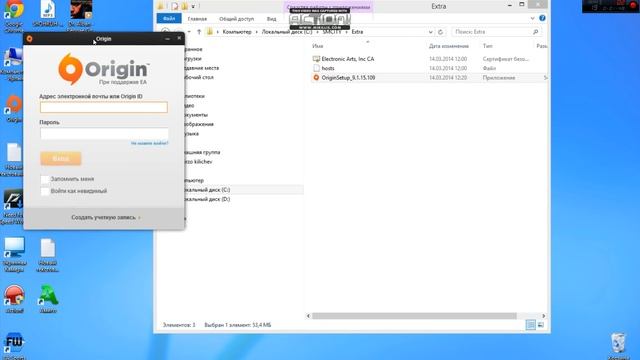Click the Extra breadcrumb segment
This screenshot has width=640, height=360.
click(357, 32)
